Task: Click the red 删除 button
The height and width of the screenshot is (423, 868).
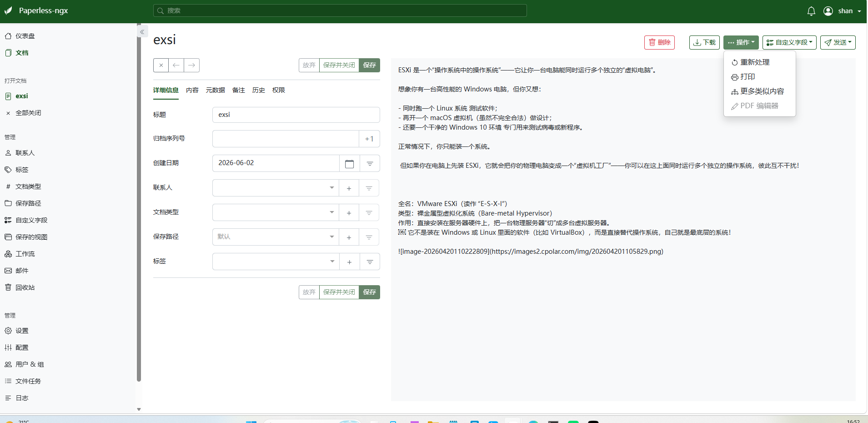Action: (x=659, y=42)
